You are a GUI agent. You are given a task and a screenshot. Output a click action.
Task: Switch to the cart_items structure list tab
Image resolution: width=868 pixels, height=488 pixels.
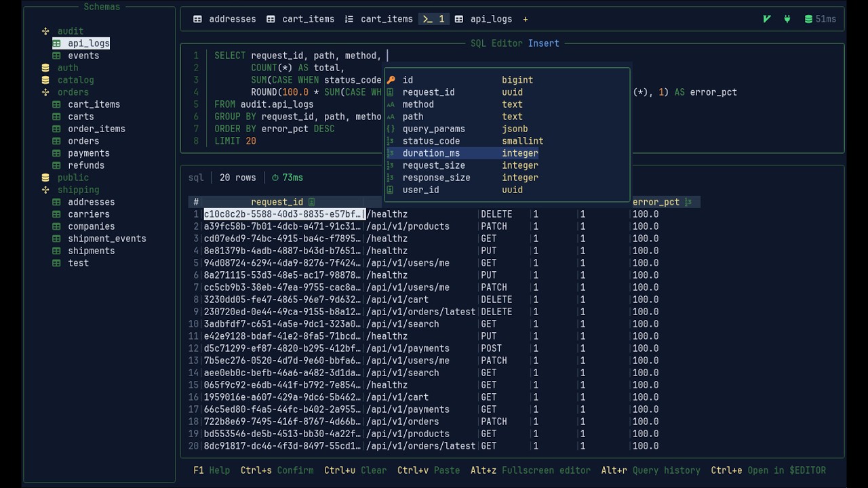point(379,19)
